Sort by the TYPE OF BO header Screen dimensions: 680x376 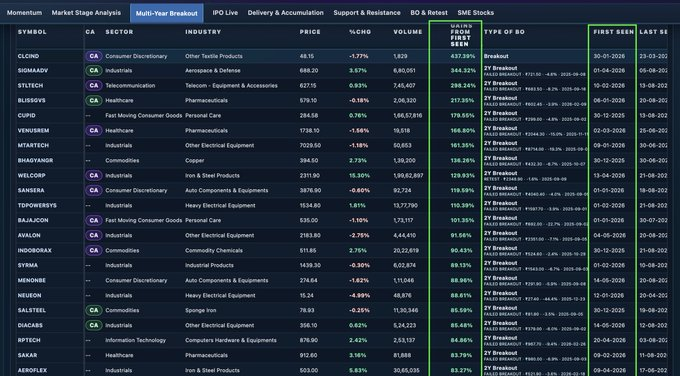(504, 32)
